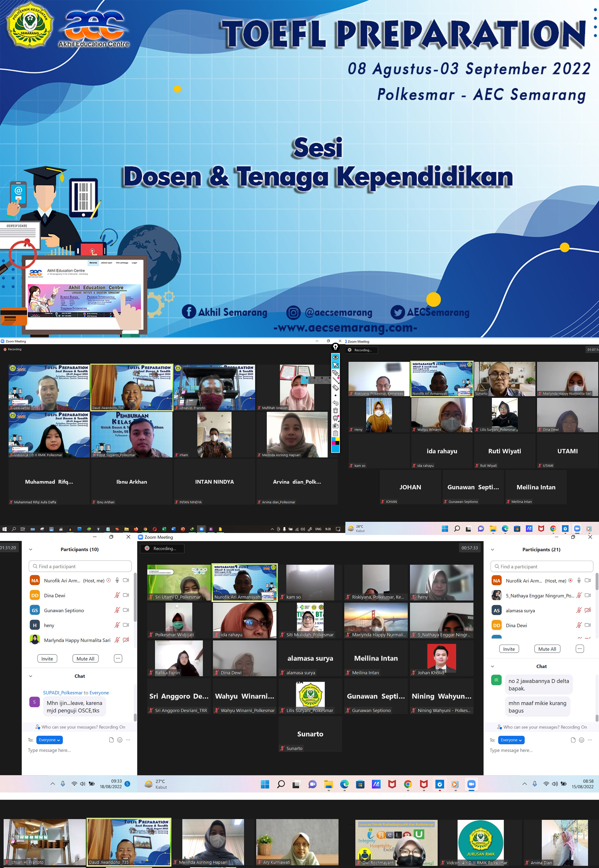This screenshot has height=868, width=599.
Task: Click the undo arrow in annotation toolbar
Action: [336, 403]
